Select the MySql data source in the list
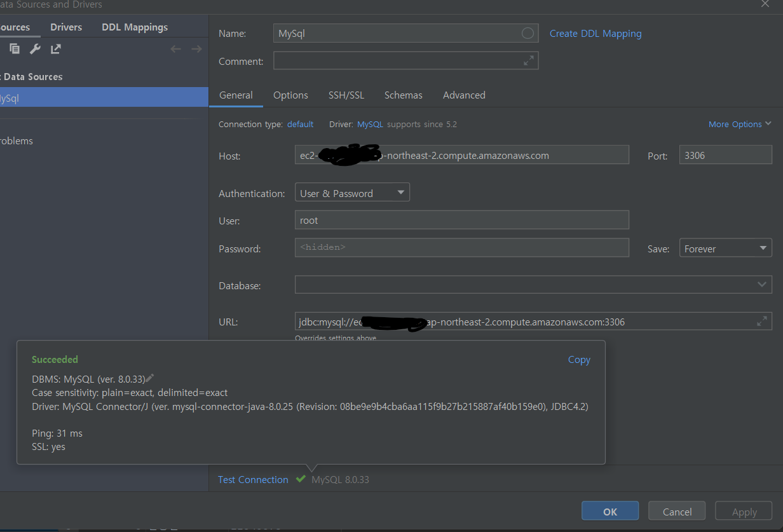 point(104,98)
